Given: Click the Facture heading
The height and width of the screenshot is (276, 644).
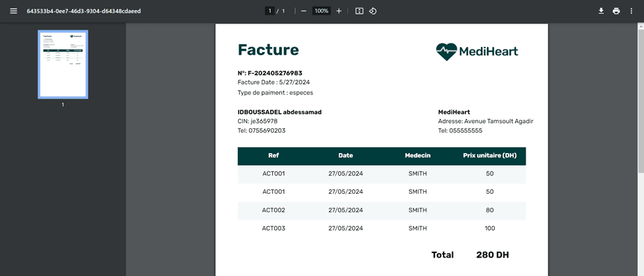Looking at the screenshot, I should (x=268, y=50).
